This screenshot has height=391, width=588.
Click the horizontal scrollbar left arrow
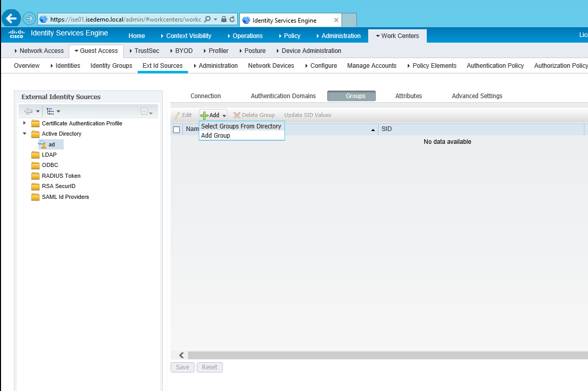pyautogui.click(x=181, y=355)
